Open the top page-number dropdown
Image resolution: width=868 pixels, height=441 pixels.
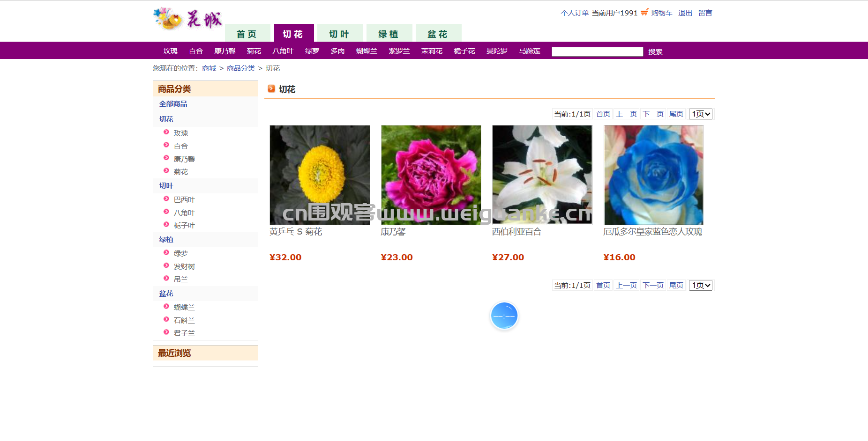click(701, 114)
